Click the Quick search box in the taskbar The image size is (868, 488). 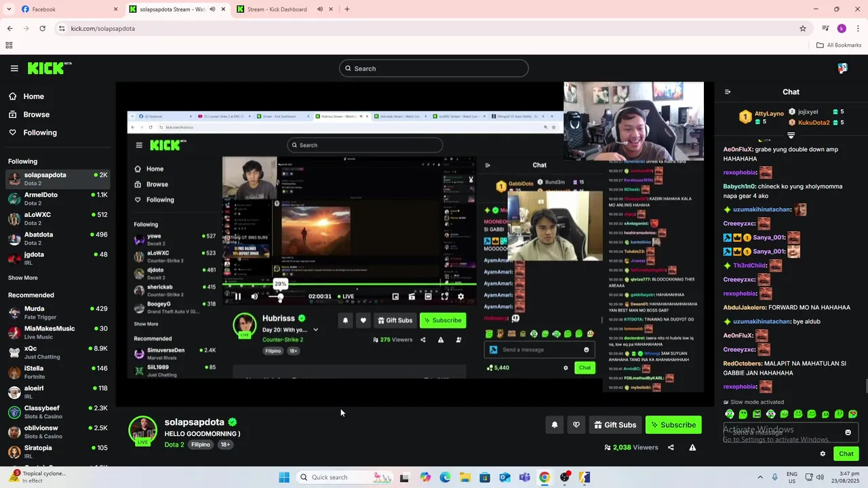(343, 477)
